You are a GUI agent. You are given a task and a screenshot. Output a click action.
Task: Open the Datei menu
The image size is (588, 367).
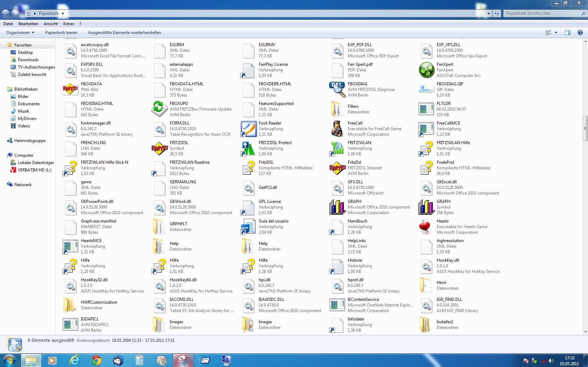pyautogui.click(x=8, y=24)
